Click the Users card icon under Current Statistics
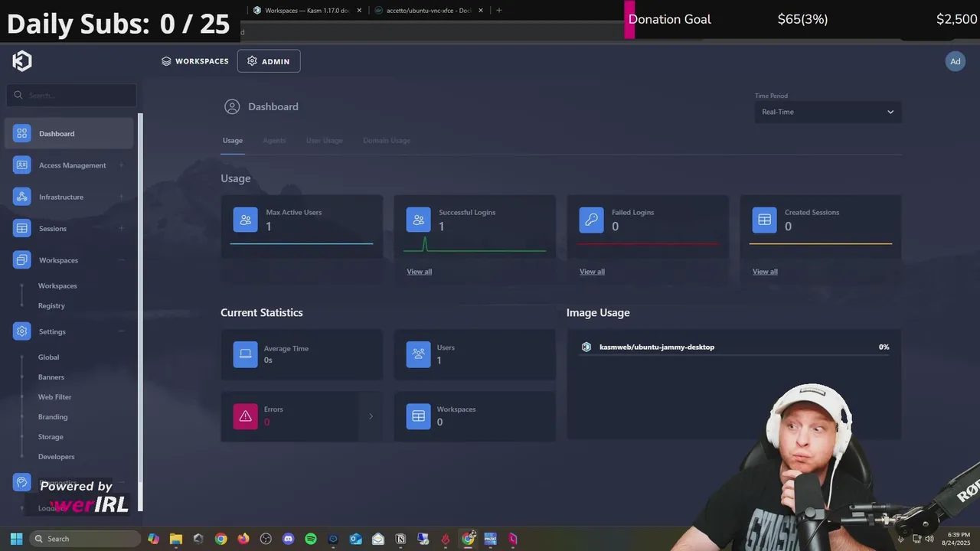The height and width of the screenshot is (551, 980). tap(419, 354)
